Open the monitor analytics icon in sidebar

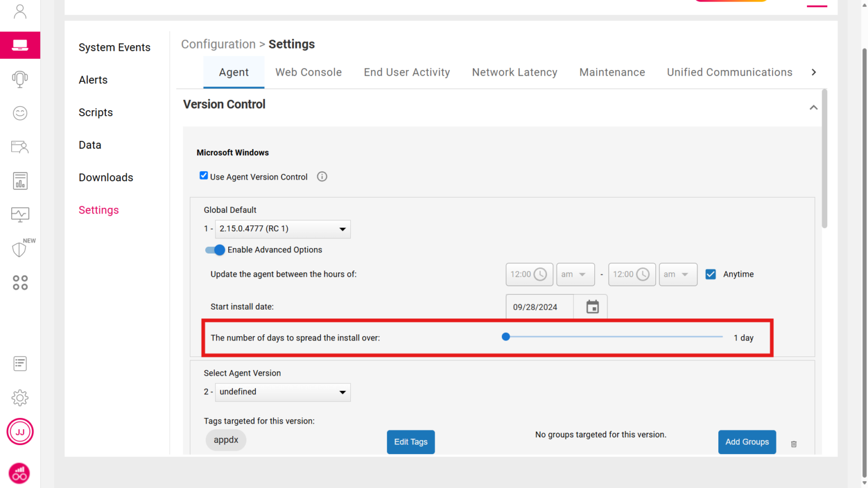pyautogui.click(x=20, y=215)
